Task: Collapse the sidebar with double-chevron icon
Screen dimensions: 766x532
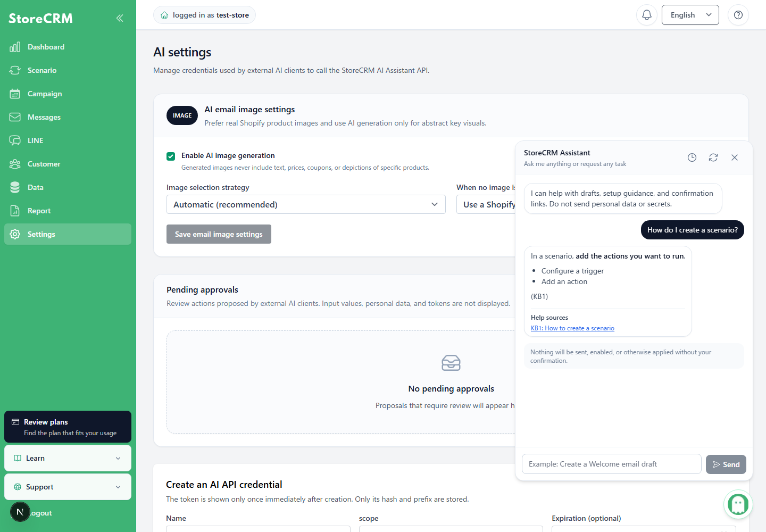Action: click(x=120, y=18)
